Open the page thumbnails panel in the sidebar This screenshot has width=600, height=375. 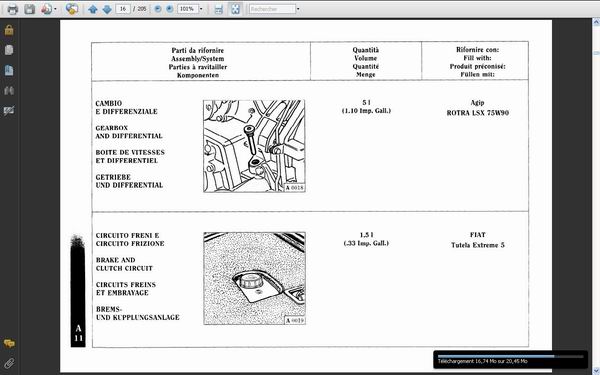(x=9, y=50)
